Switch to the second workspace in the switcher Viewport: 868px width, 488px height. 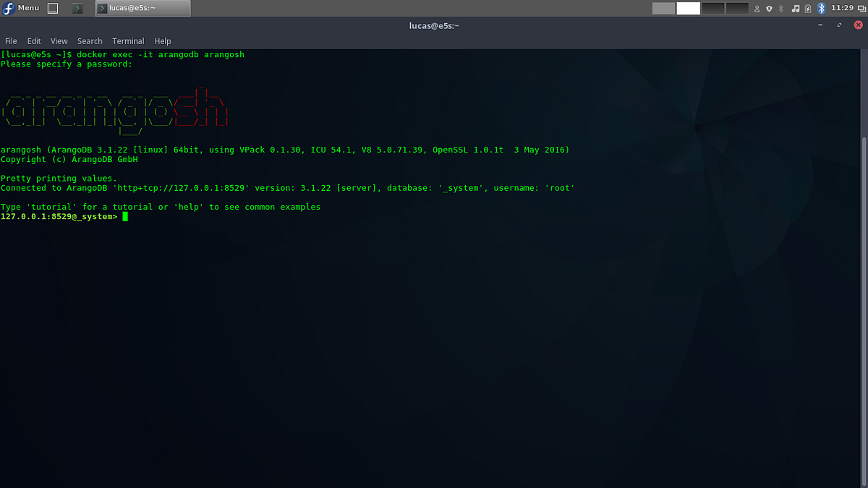688,8
